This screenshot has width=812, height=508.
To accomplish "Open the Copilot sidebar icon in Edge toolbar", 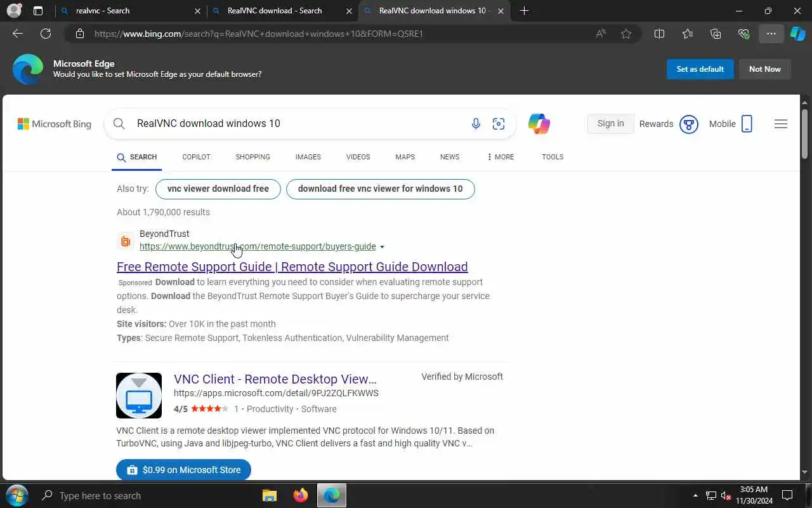I will pos(798,34).
